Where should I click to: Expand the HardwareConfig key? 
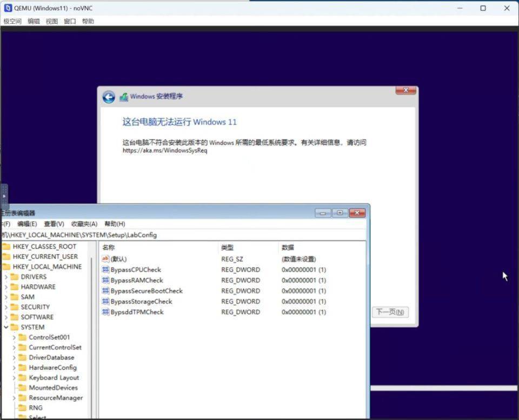(x=14, y=368)
